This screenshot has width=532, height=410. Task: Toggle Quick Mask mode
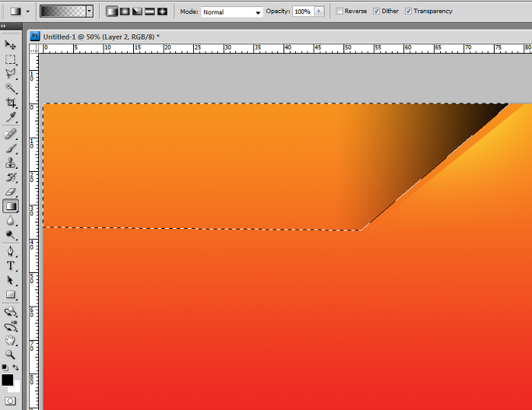(10, 401)
